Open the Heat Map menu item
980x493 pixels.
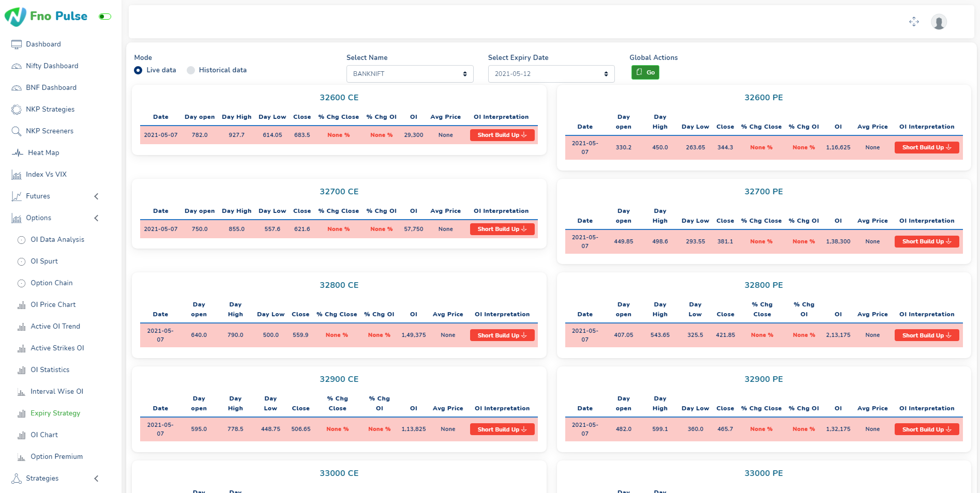pyautogui.click(x=43, y=153)
